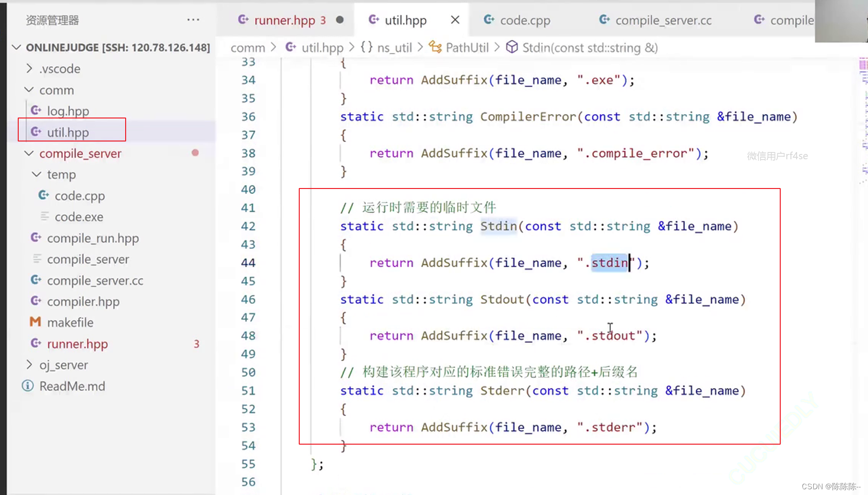The image size is (868, 495).
Task: Click the problem count 3 beside runner.hpp
Action: (197, 344)
